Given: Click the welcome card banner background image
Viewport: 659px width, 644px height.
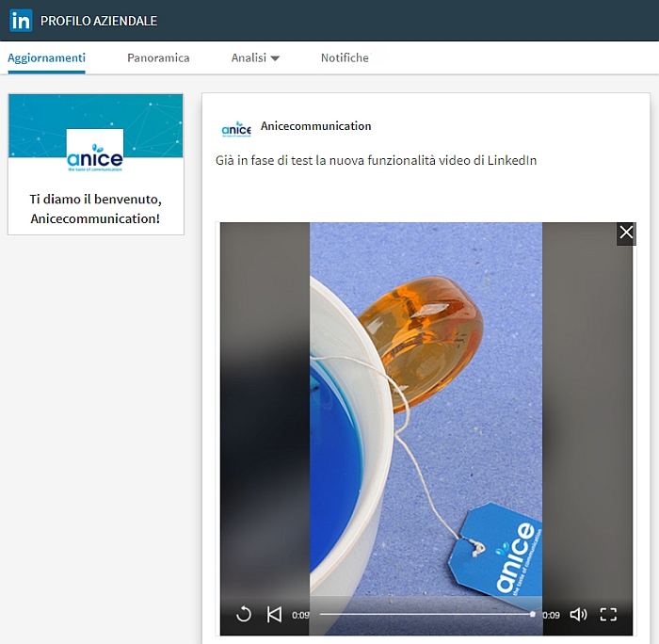Looking at the screenshot, I should coord(96,125).
